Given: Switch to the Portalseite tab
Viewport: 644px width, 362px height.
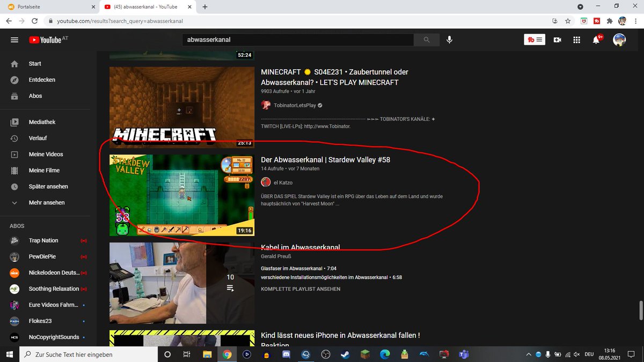Looking at the screenshot, I should point(50,7).
